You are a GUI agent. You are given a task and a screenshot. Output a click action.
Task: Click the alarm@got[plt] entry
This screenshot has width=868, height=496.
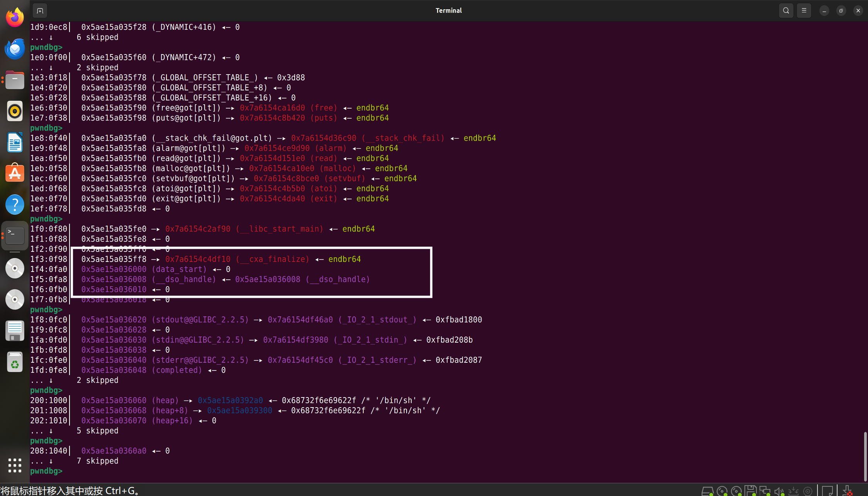[x=188, y=148]
